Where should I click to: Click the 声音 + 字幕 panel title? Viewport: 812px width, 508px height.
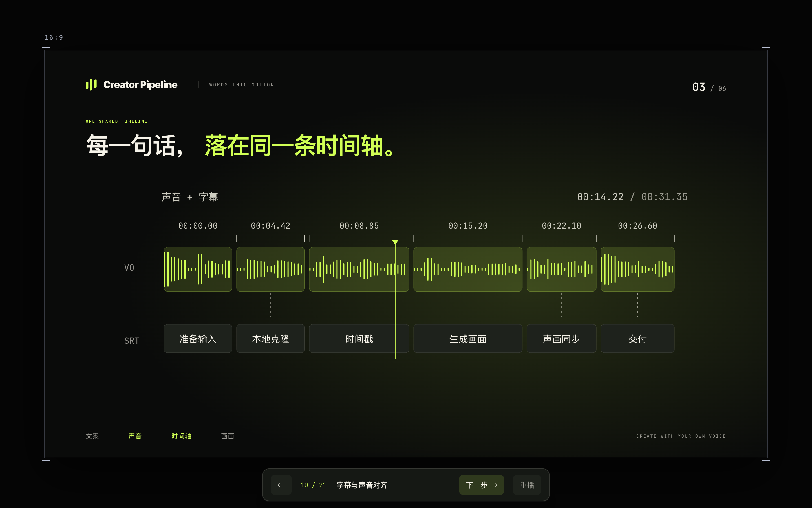[x=190, y=197]
